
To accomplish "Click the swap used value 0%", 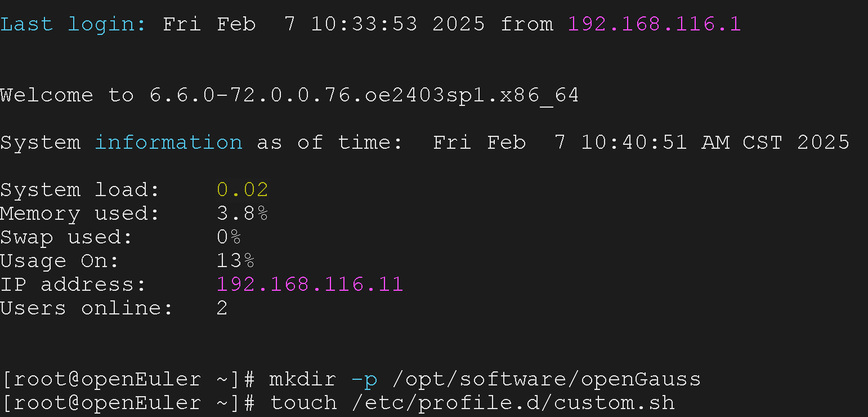I will [229, 237].
